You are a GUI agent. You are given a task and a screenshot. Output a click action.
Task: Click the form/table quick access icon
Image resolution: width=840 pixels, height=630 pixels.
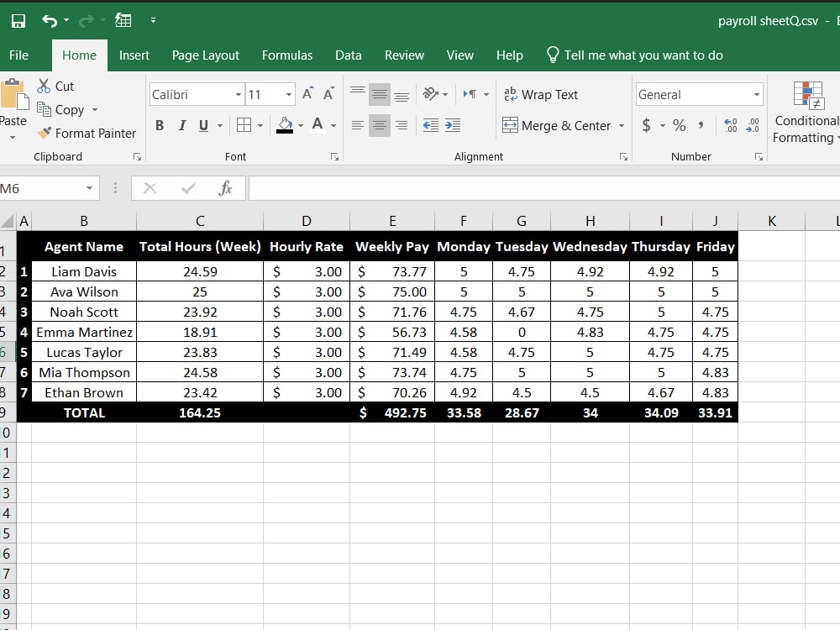[x=123, y=20]
